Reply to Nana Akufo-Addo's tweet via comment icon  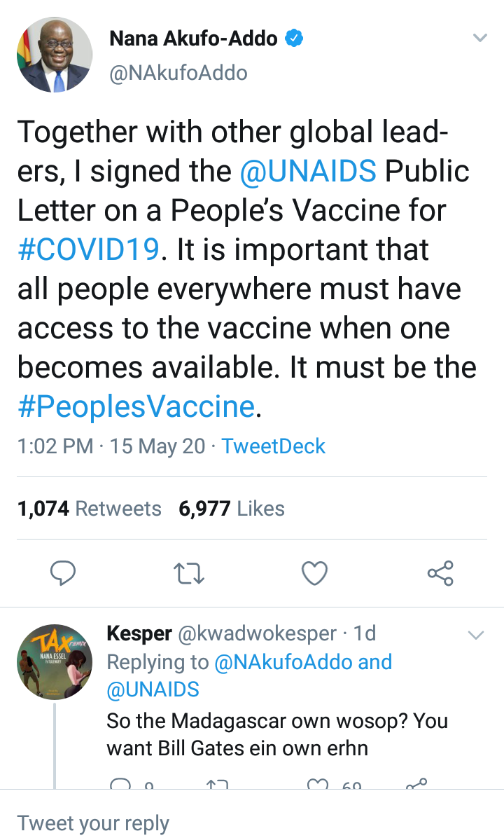pyautogui.click(x=64, y=573)
